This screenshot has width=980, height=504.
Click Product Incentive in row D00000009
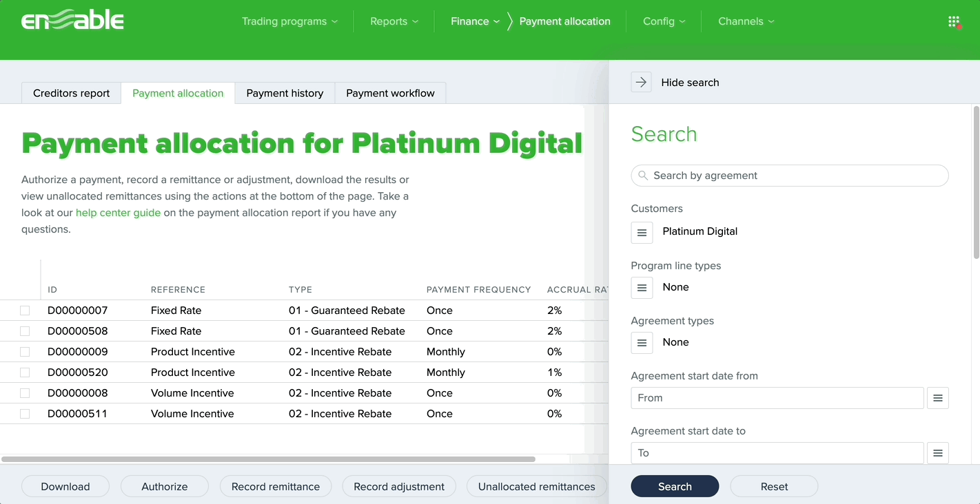pyautogui.click(x=193, y=352)
